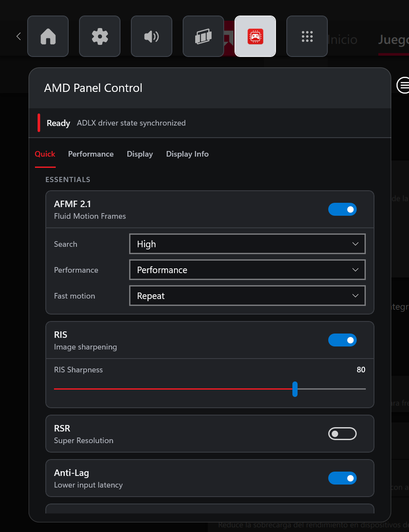Click the AMD Panel Control title
409x532 pixels.
(x=93, y=88)
